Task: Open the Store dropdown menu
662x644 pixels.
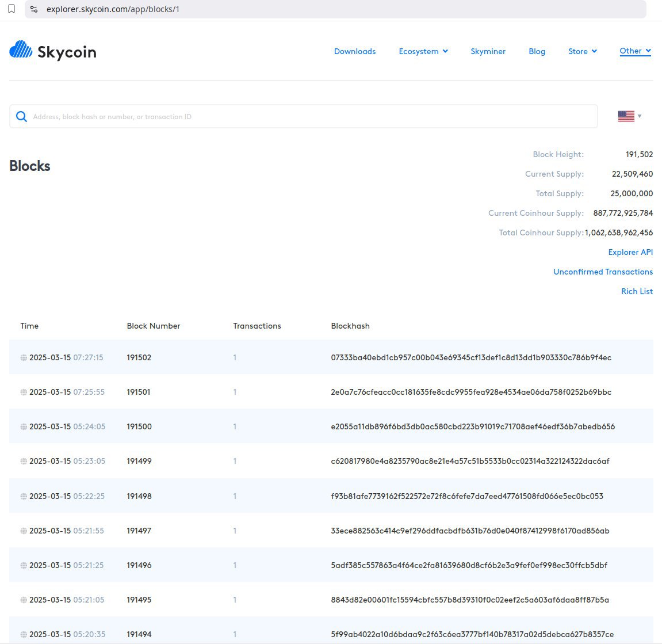Action: (x=582, y=51)
